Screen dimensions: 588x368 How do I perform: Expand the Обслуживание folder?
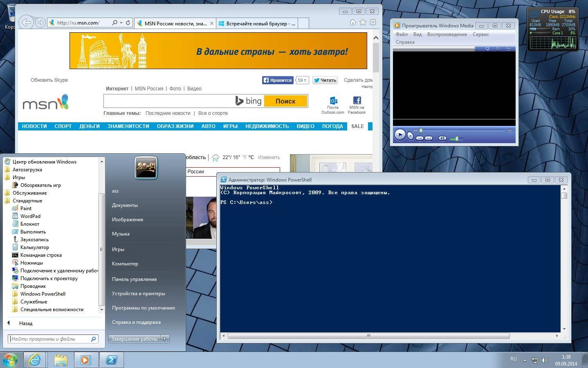click(x=29, y=193)
